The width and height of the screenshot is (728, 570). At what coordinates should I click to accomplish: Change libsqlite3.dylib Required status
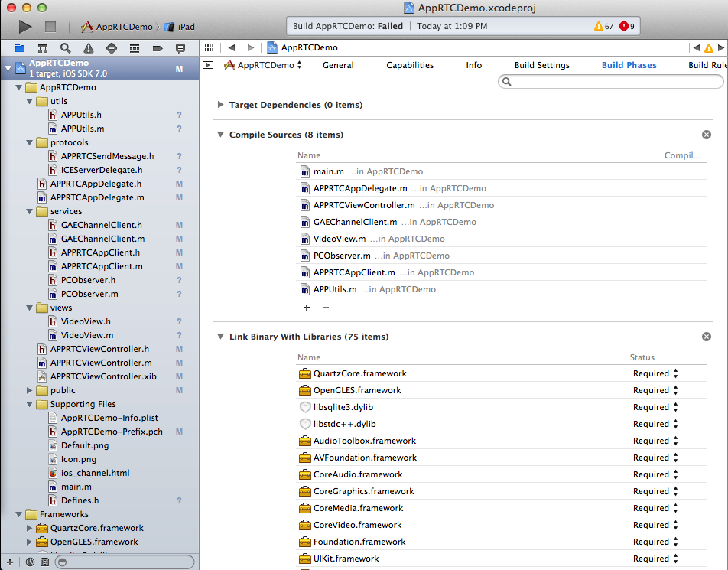(655, 407)
